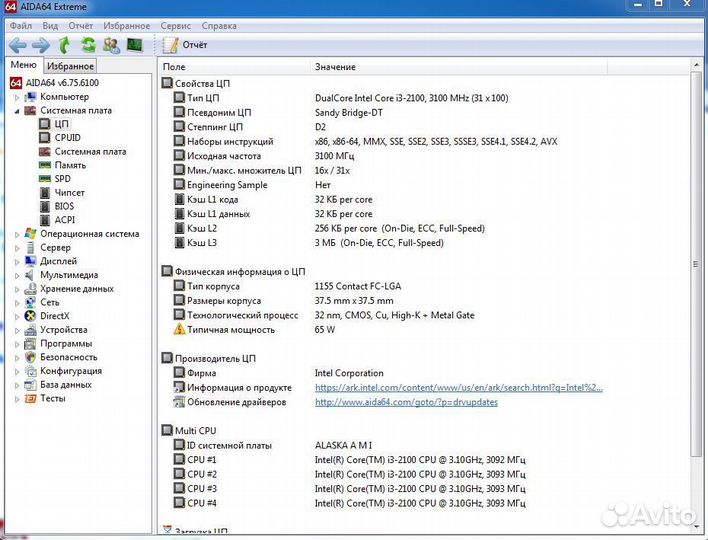This screenshot has height=540, width=708.
Task: Expand the Устройства tree node
Action: pos(17,331)
